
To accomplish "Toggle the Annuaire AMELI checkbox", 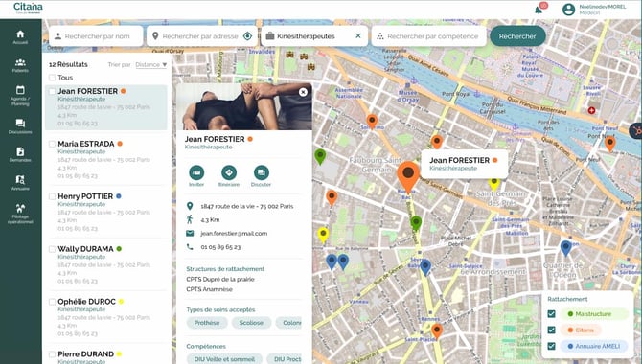I will click(x=552, y=346).
